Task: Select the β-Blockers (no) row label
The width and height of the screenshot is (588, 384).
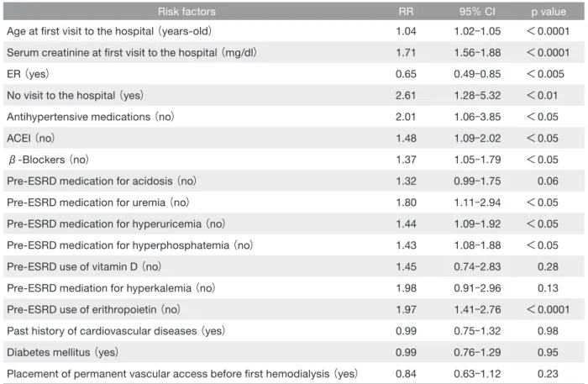Action: (x=49, y=160)
